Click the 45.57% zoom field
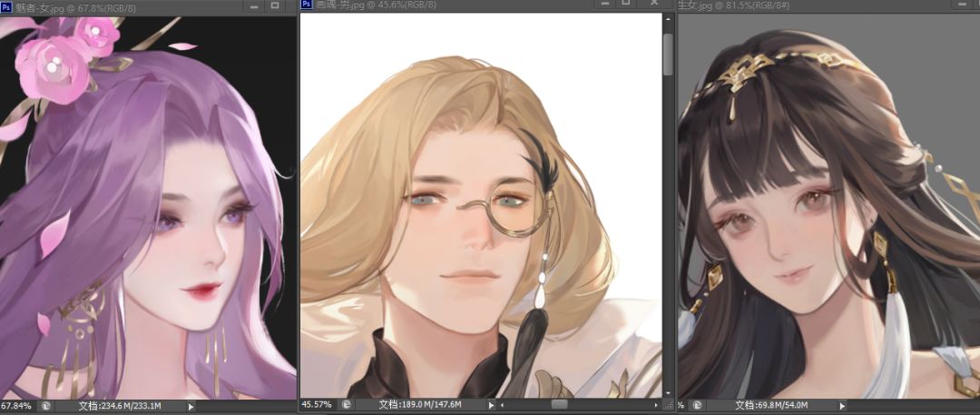This screenshot has width=980, height=415. tap(317, 405)
